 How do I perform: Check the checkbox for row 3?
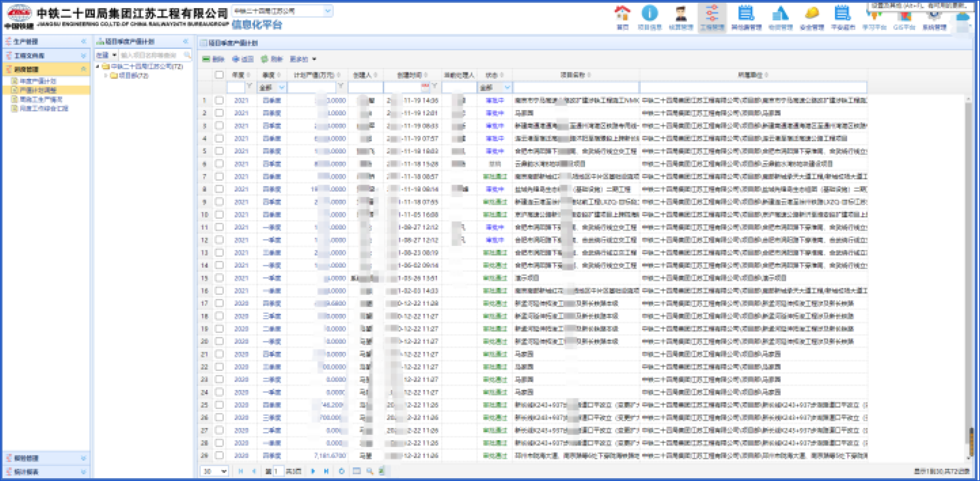pyautogui.click(x=219, y=125)
